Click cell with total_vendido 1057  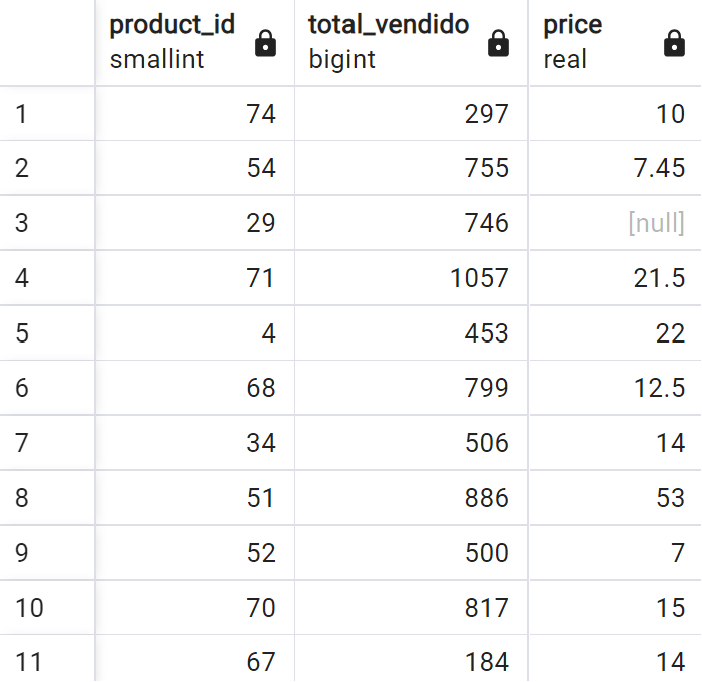coord(411,278)
